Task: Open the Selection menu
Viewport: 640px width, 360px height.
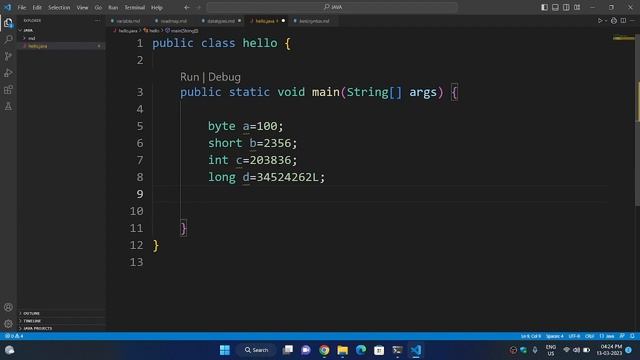Action: [x=59, y=7]
